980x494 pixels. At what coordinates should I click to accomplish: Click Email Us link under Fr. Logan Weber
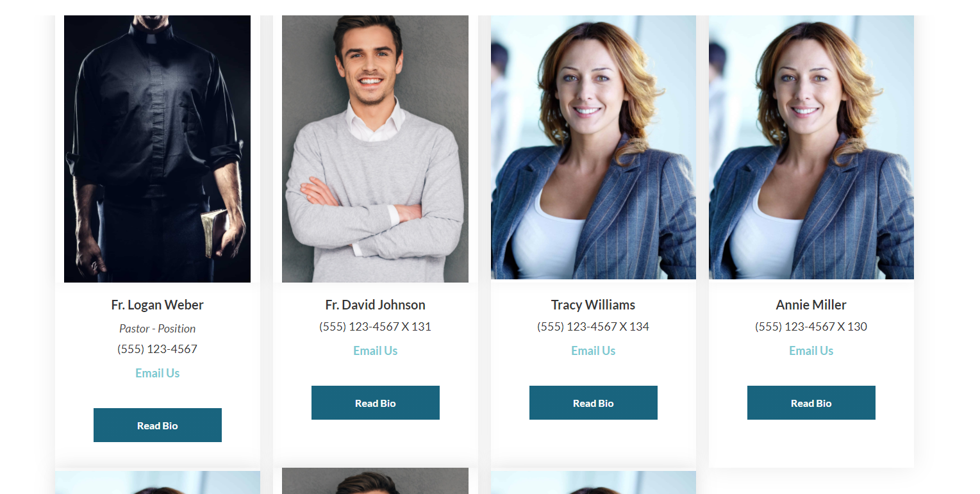click(158, 373)
